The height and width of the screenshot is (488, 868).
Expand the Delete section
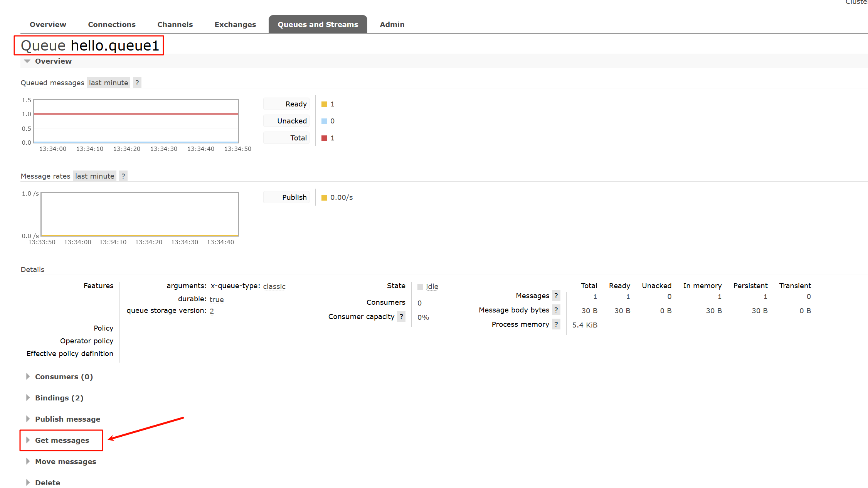(47, 483)
